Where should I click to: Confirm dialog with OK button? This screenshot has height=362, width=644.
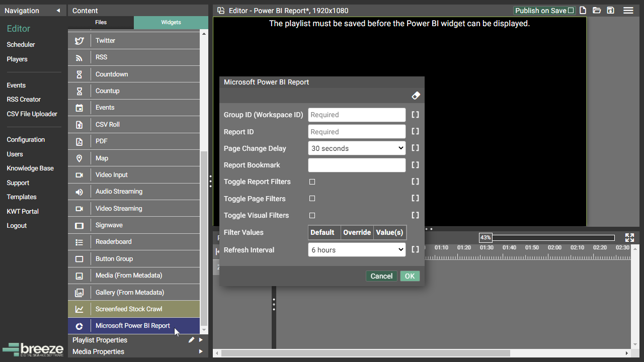click(410, 276)
